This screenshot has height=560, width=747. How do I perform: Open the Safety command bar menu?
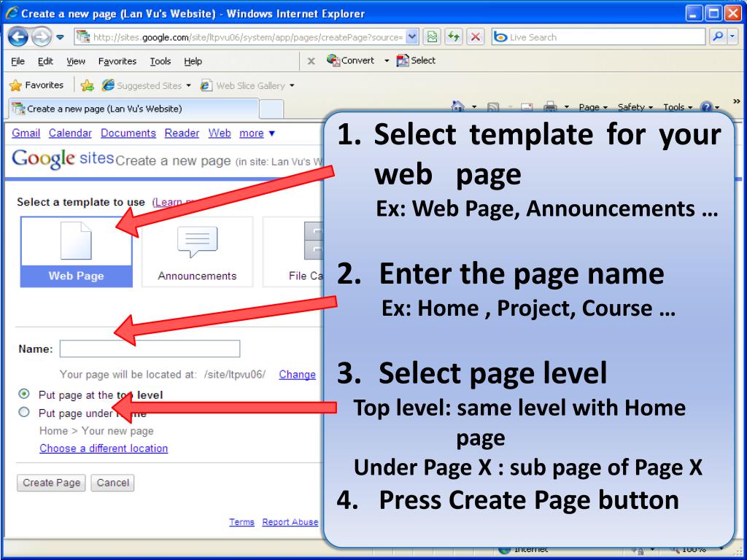point(635,107)
